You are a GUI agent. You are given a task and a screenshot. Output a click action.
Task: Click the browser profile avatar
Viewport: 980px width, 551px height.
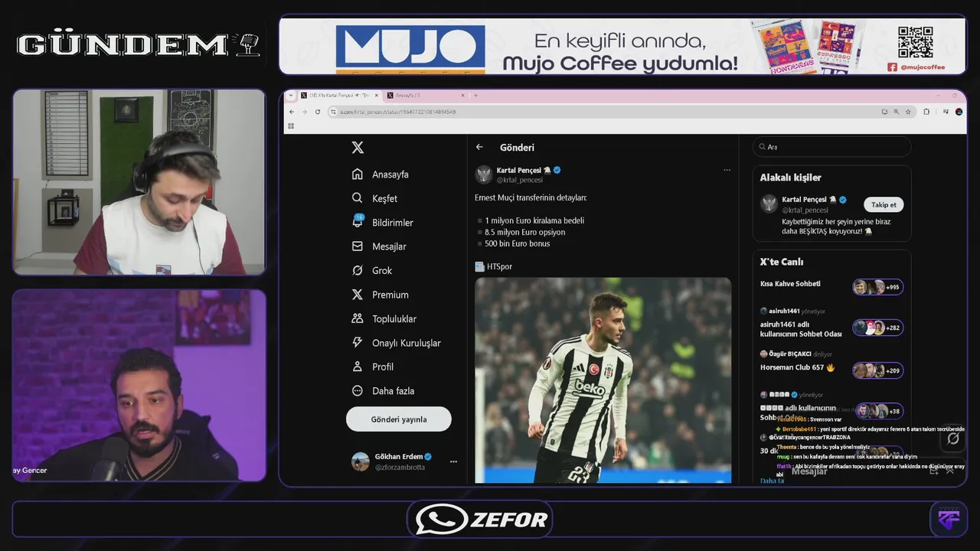[x=959, y=112]
